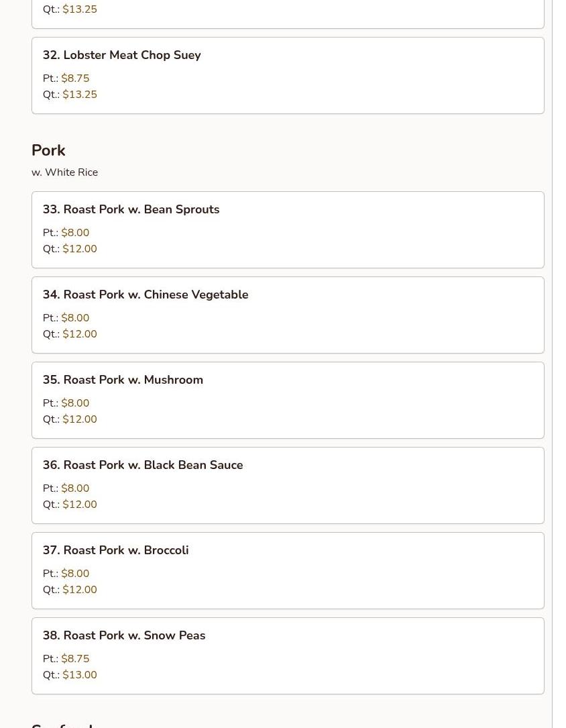Select Roast Pork w. Broccoli item

[x=115, y=550]
